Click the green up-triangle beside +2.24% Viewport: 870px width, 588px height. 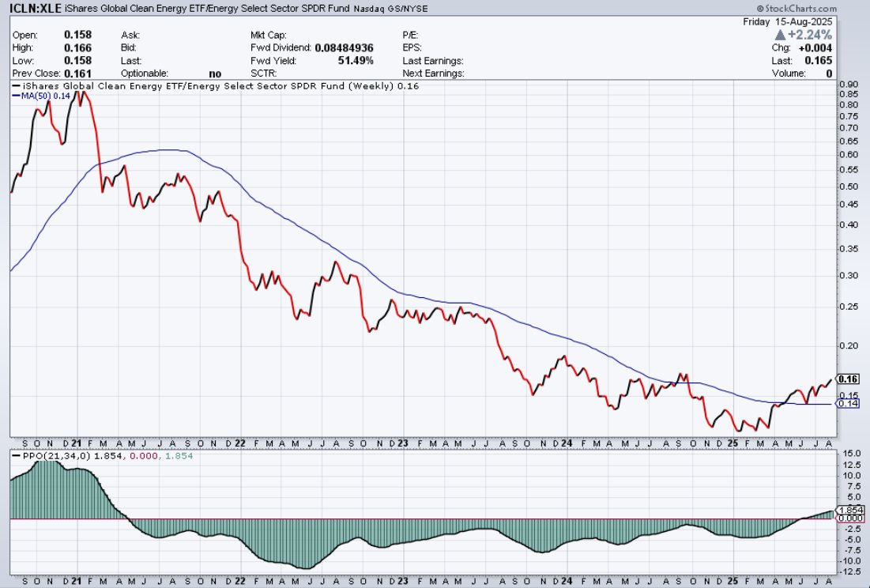coord(780,35)
